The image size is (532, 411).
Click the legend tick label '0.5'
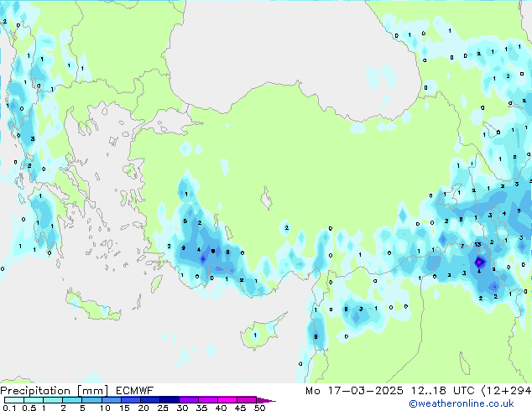(29, 408)
